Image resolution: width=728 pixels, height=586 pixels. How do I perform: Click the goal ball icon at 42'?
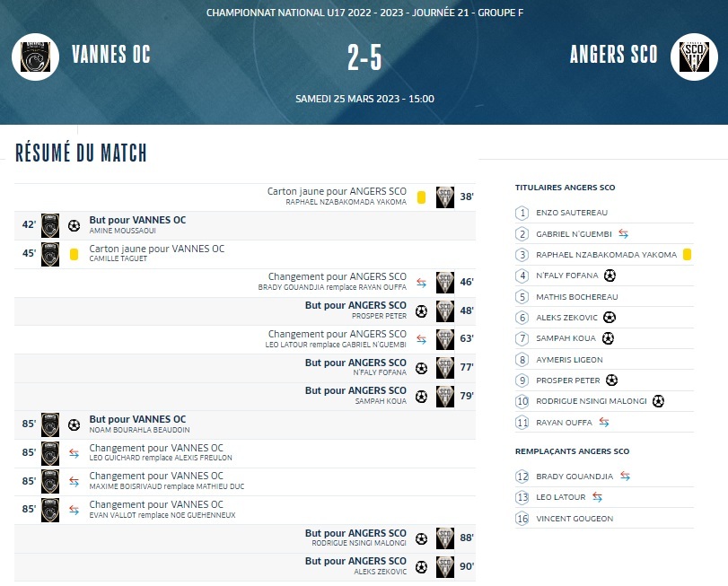74,226
